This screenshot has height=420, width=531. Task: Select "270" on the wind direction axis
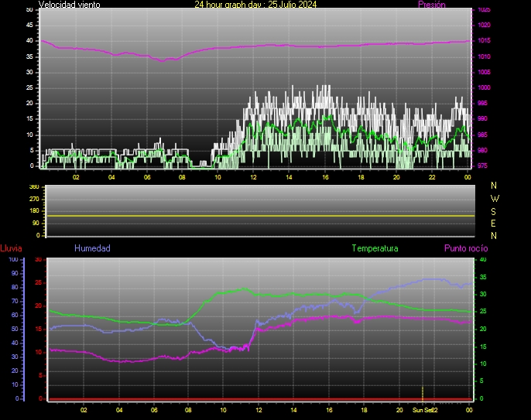[x=34, y=199]
